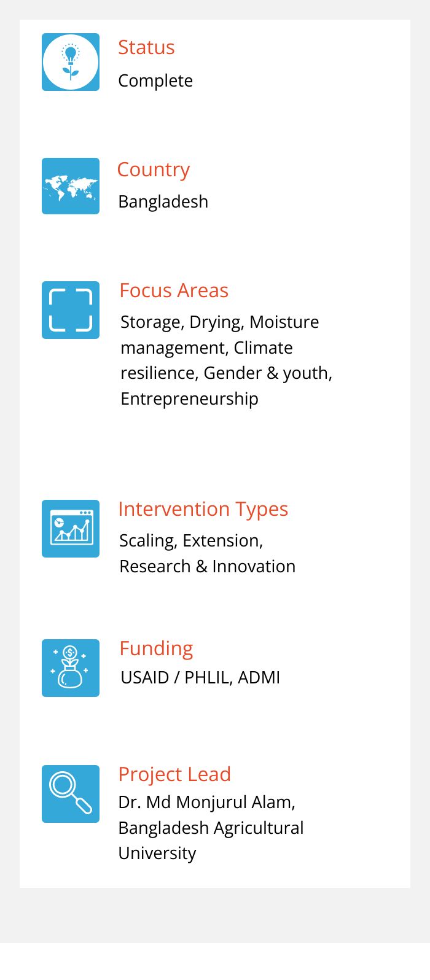Click Research & Innovation text

[x=207, y=566]
